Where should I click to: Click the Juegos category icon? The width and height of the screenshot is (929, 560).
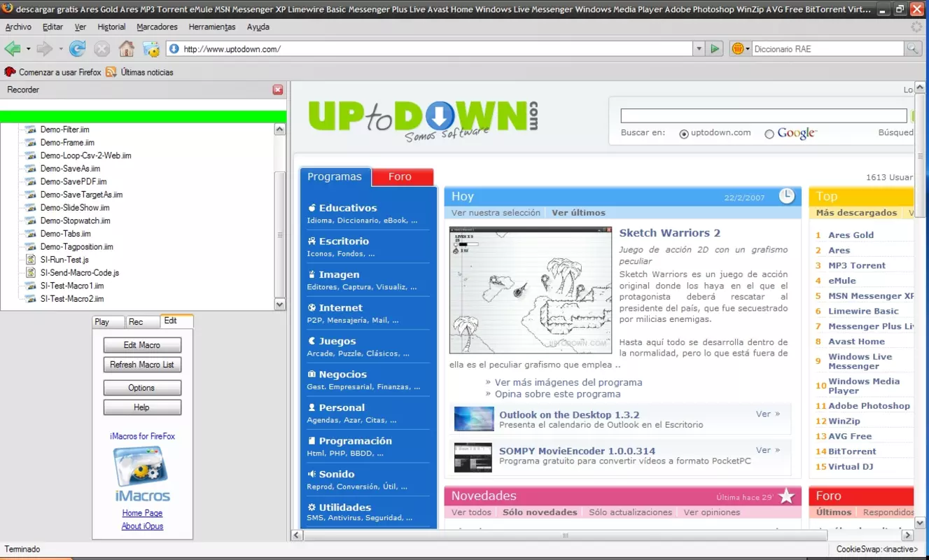[312, 341]
